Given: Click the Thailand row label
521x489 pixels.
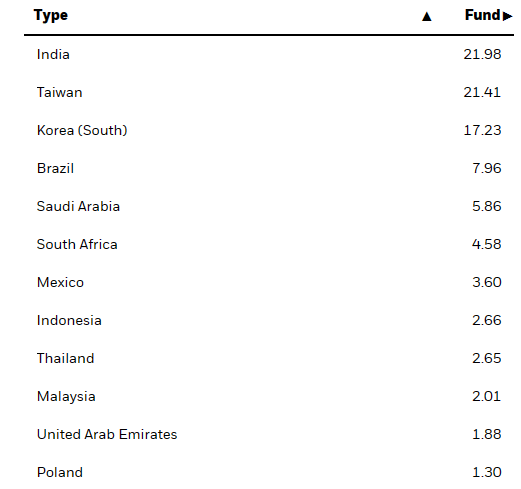Looking at the screenshot, I should pos(66,358).
